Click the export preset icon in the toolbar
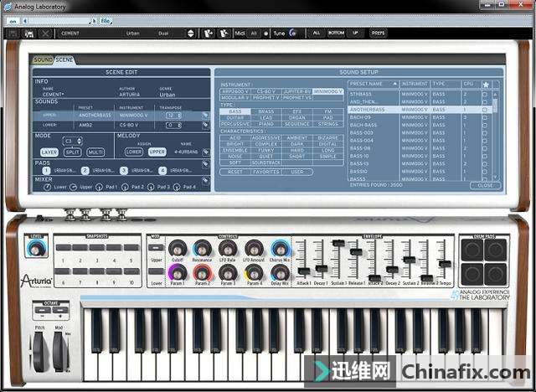 224,34
